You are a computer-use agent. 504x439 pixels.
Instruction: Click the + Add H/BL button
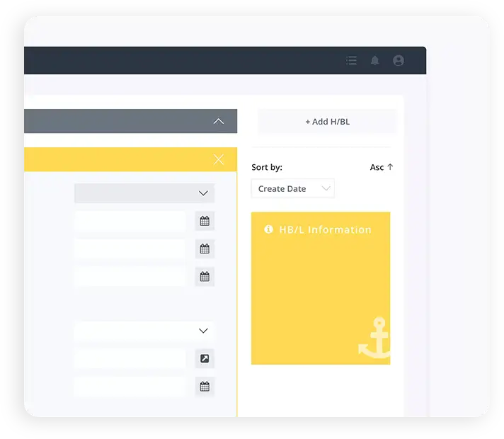point(327,122)
